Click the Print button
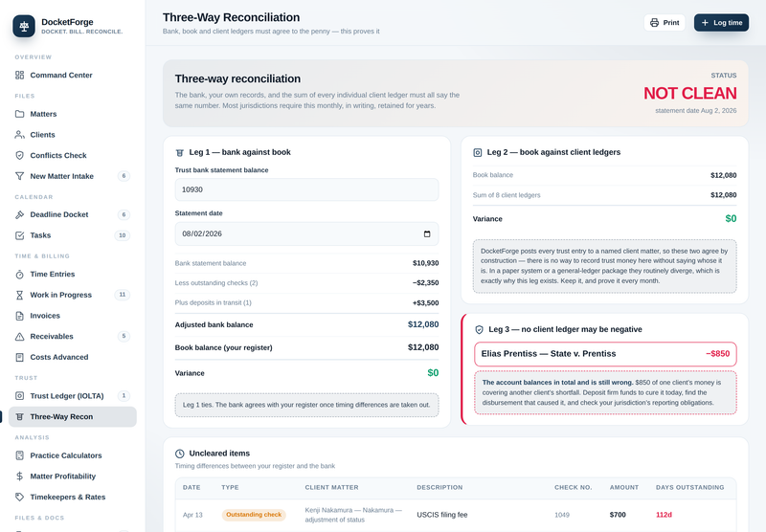Viewport: 766px width, 532px height. [665, 23]
